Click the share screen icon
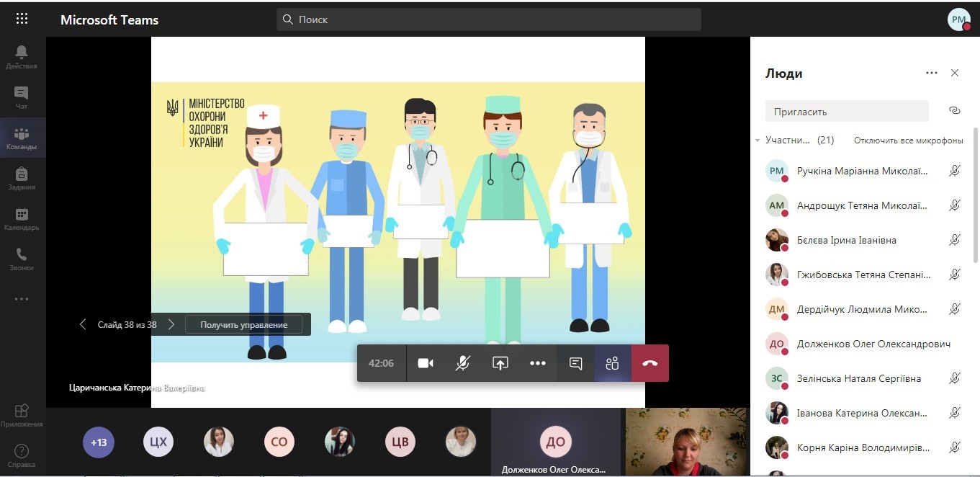980x477 pixels. tap(500, 363)
